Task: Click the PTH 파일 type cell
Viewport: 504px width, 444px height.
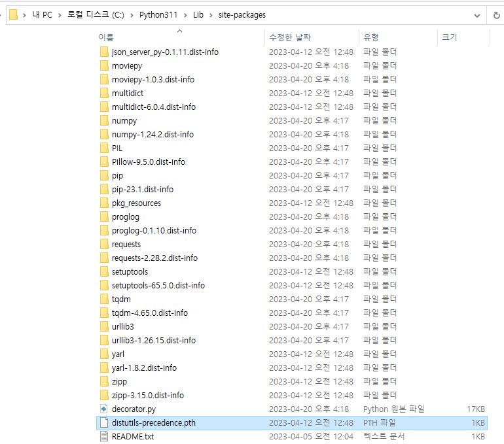Action: [379, 423]
